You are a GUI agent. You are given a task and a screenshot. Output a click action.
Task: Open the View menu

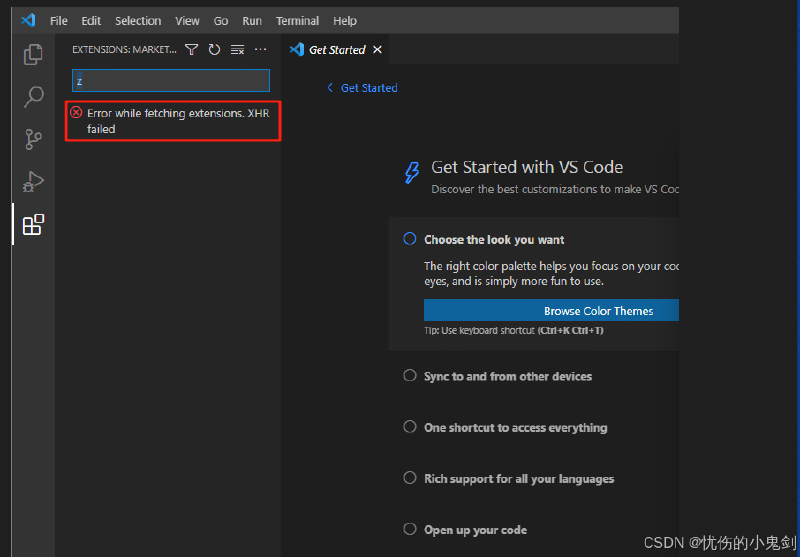click(x=187, y=21)
